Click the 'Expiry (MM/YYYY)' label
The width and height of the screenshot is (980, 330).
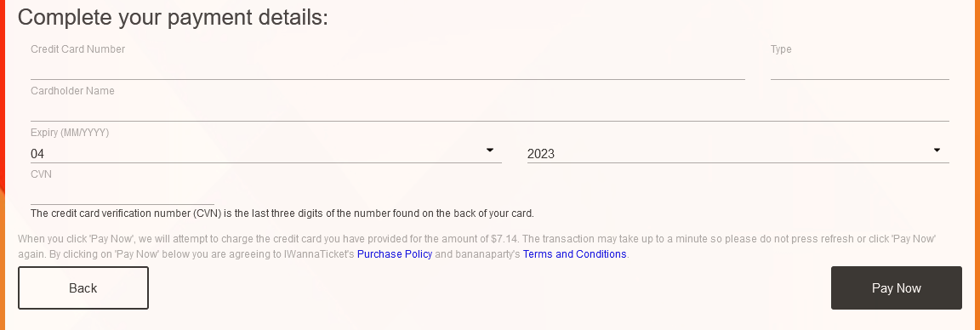[x=70, y=133]
